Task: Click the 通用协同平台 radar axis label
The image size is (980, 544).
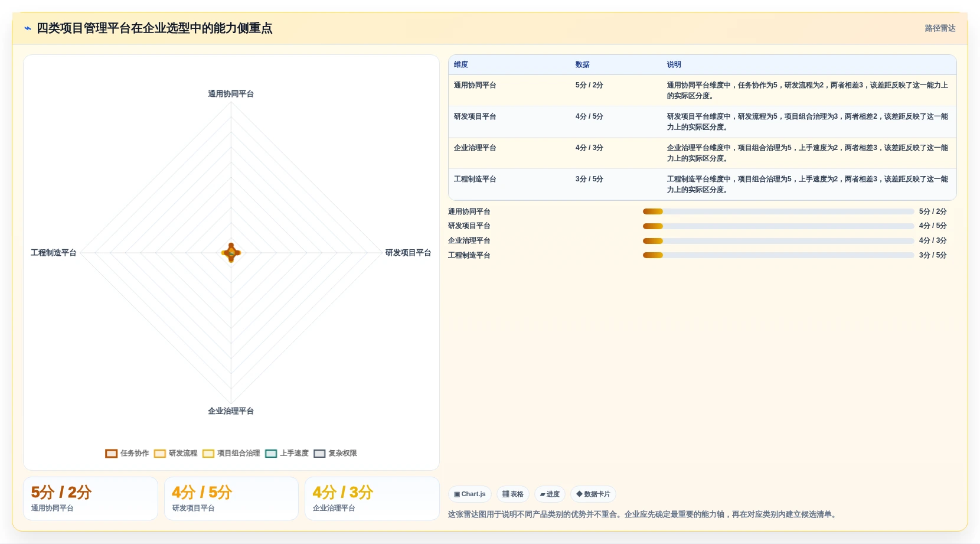Action: tap(231, 94)
